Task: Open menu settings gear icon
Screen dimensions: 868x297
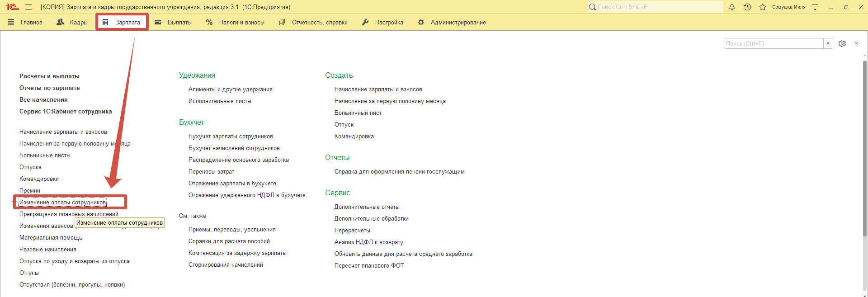Action: [842, 43]
